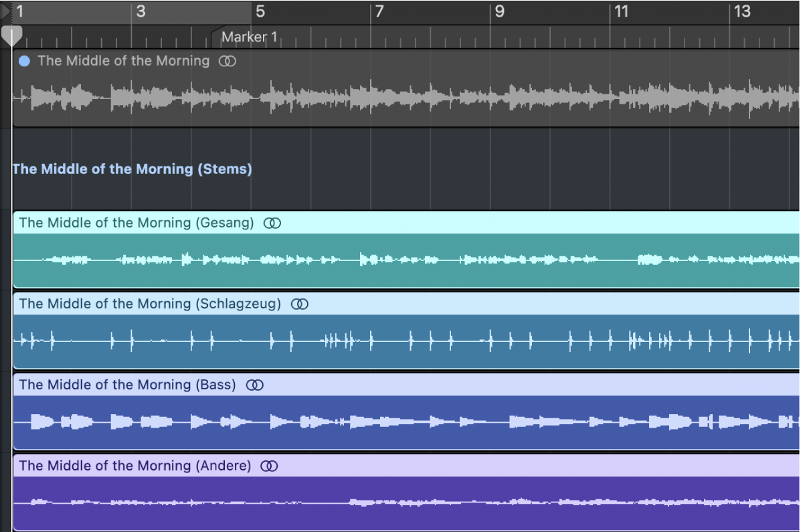Click the stereo icon on the Gesang region
The image size is (801, 532).
tap(272, 224)
